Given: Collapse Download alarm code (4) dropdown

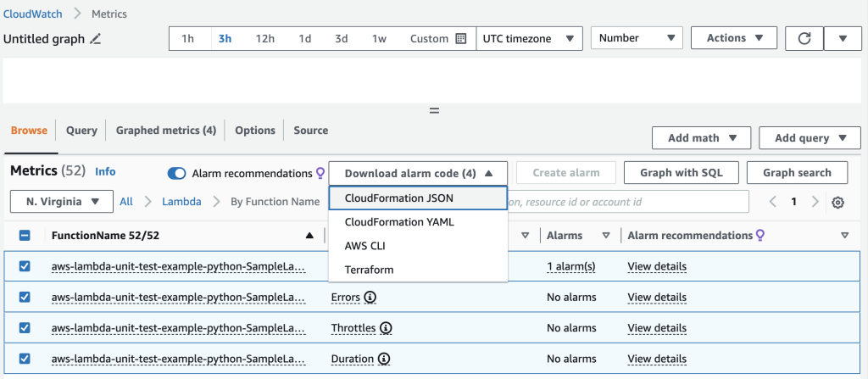Looking at the screenshot, I should [x=418, y=174].
